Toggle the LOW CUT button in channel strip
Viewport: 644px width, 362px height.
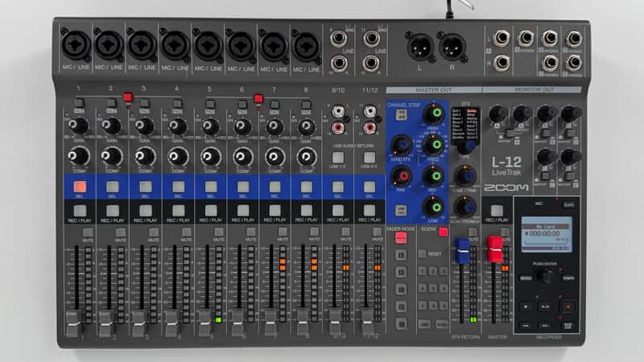400,210
